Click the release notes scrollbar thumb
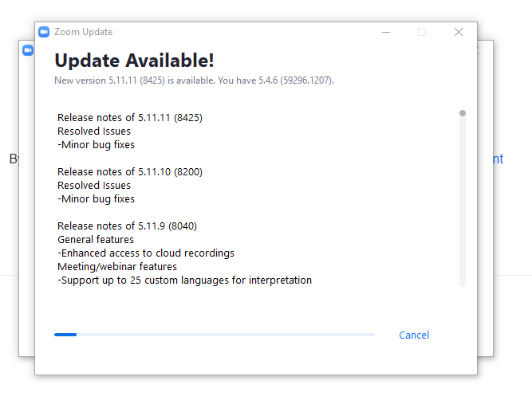532x408 pixels. tap(463, 113)
